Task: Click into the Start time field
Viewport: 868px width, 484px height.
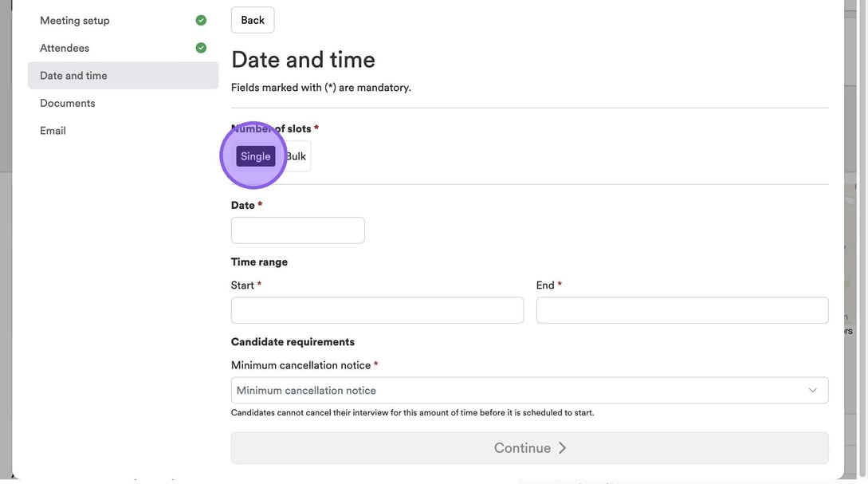Action: click(377, 310)
